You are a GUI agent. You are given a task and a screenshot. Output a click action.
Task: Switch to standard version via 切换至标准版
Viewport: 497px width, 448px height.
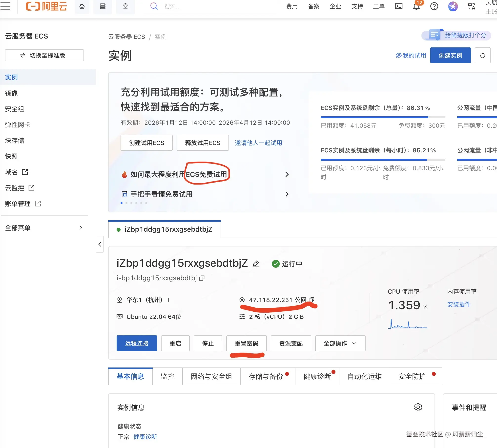tap(44, 56)
